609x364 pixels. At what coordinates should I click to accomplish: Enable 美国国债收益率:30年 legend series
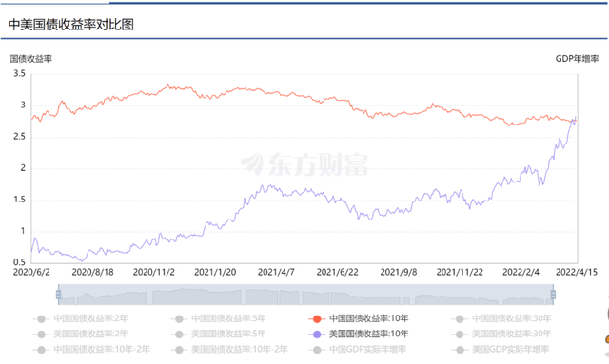click(x=501, y=334)
